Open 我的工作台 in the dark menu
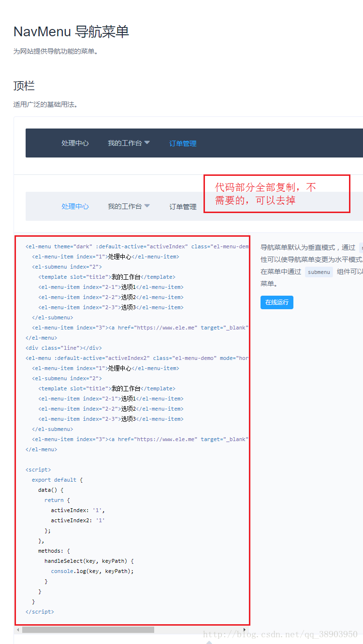 (125, 143)
